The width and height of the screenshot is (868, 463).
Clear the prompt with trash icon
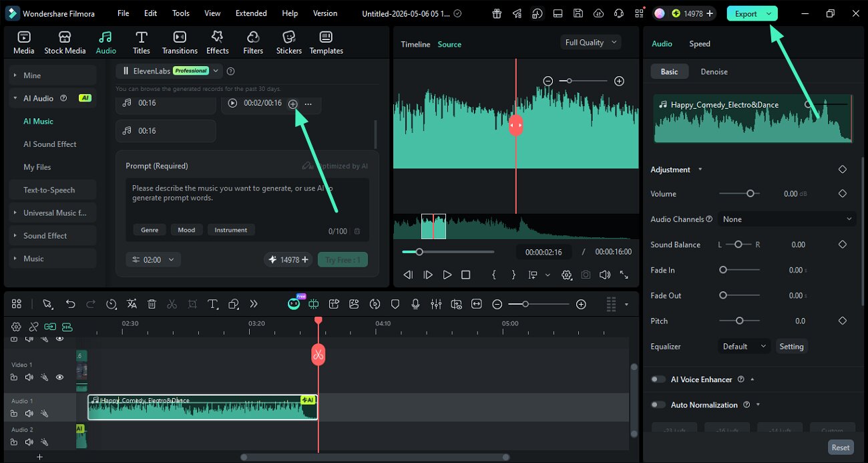tap(357, 231)
